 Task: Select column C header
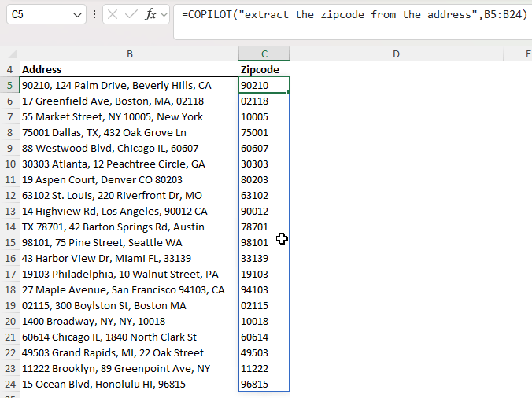pos(264,54)
